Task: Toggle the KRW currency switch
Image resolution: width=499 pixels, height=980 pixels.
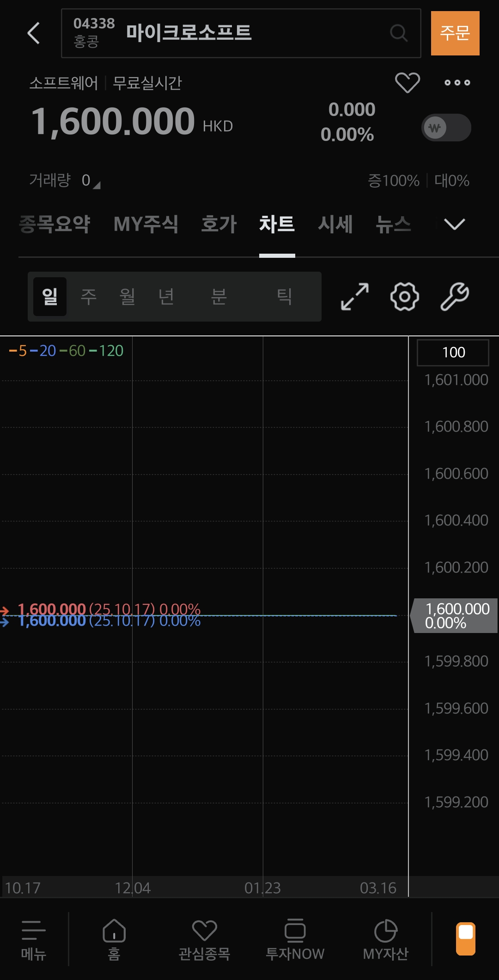Action: coord(446,128)
